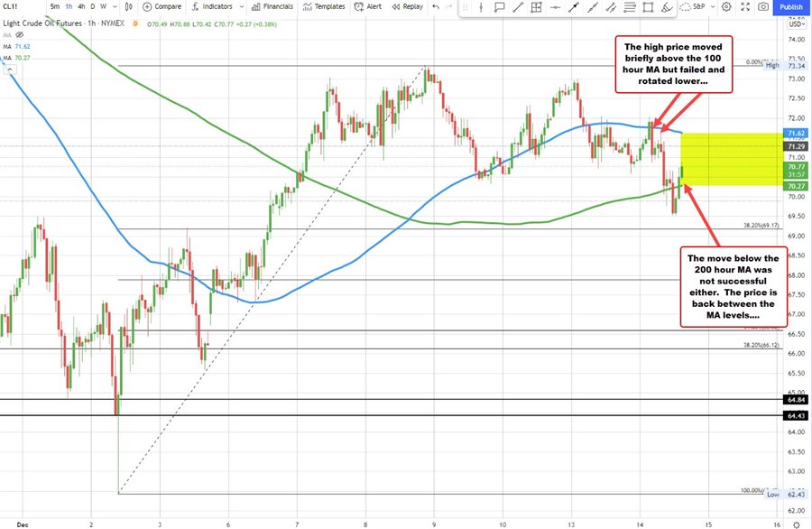Image resolution: width=812 pixels, height=529 pixels.
Task: Switch the chart to Weekly timeframe
Action: pyautogui.click(x=103, y=6)
